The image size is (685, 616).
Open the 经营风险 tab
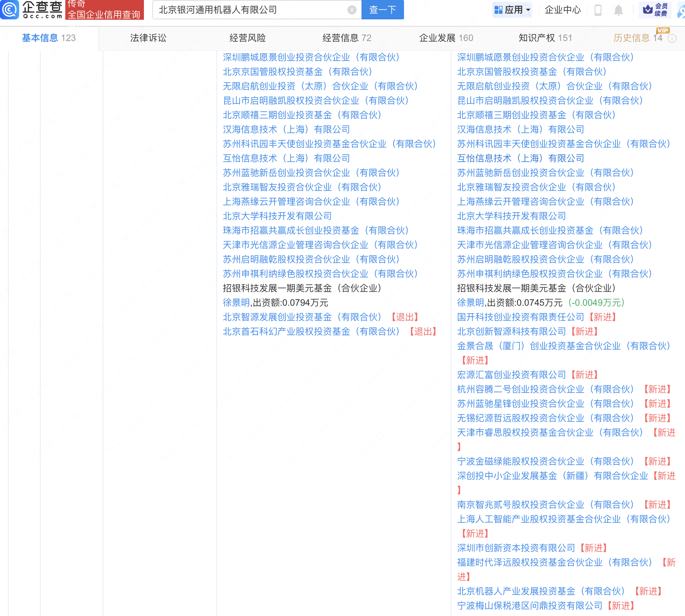point(248,38)
